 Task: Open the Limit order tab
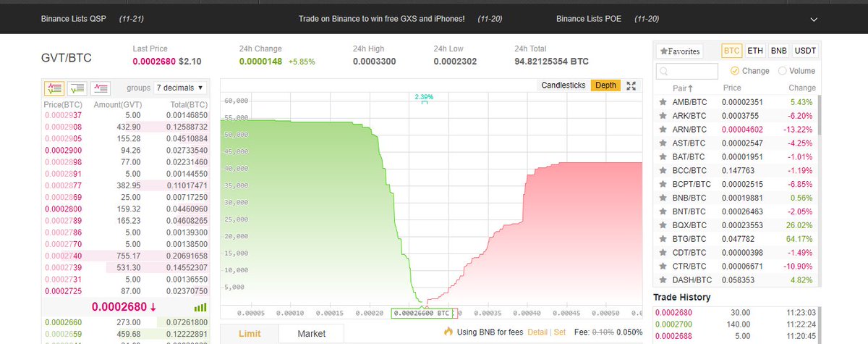tap(249, 334)
